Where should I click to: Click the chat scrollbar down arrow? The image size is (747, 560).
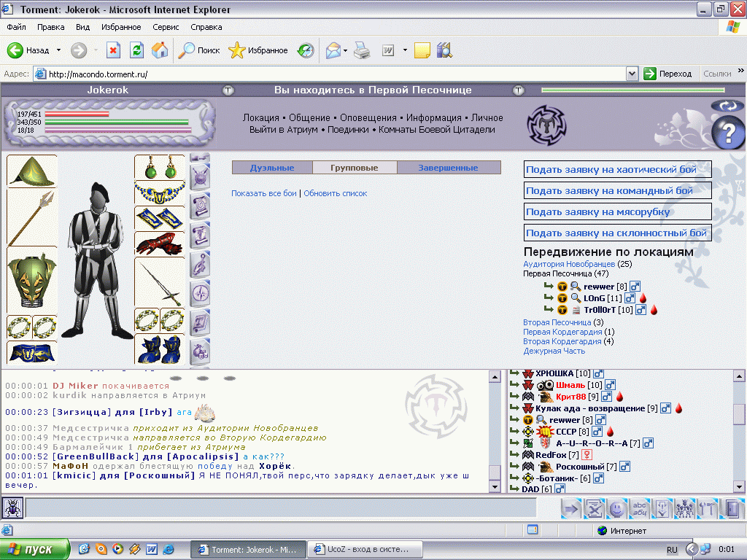pyautogui.click(x=495, y=487)
